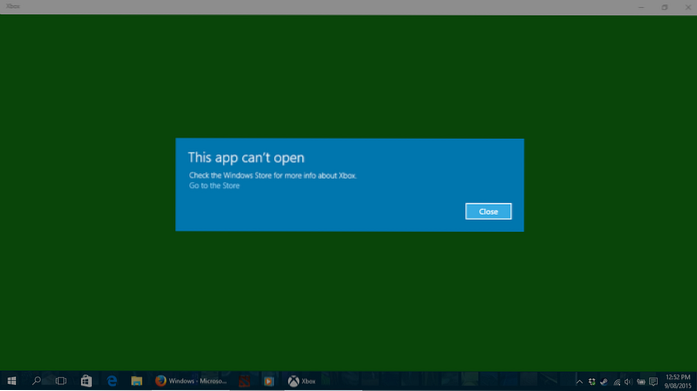
Task: Open the Steam tray icon
Action: (x=604, y=382)
